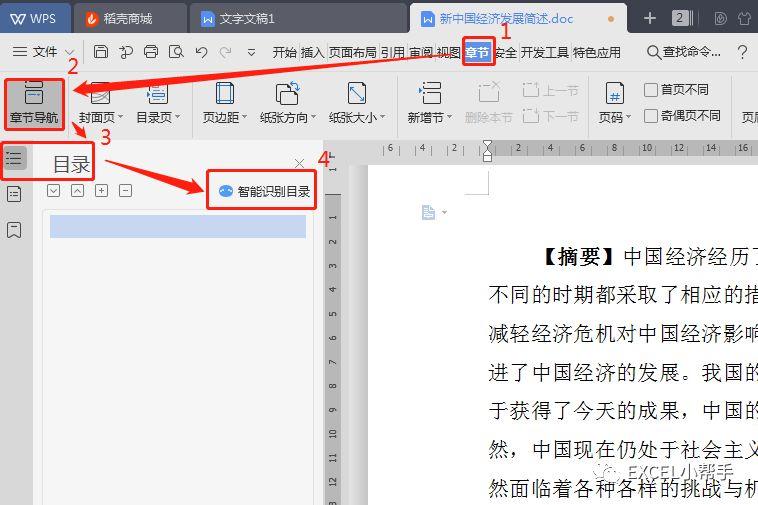Open the 页边距 dropdown
The width and height of the screenshot is (758, 505).
pyautogui.click(x=225, y=103)
